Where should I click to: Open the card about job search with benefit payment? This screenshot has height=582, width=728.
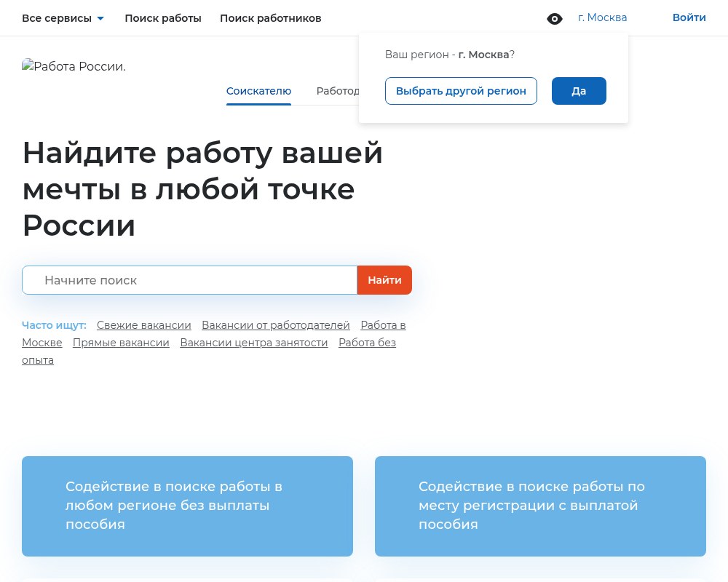[540, 506]
